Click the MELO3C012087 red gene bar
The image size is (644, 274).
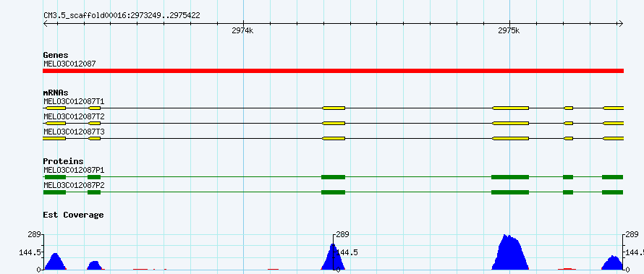point(333,71)
